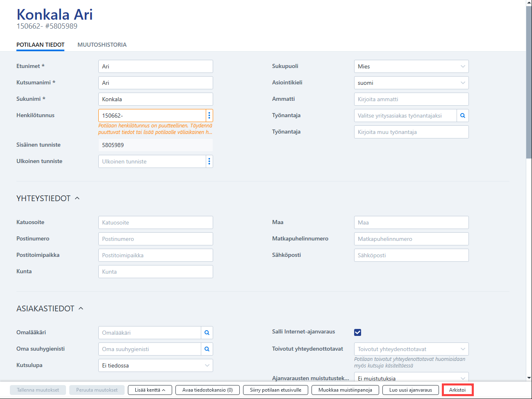Click the vertical scrollbar thumb
The image size is (532, 399).
point(529,82)
